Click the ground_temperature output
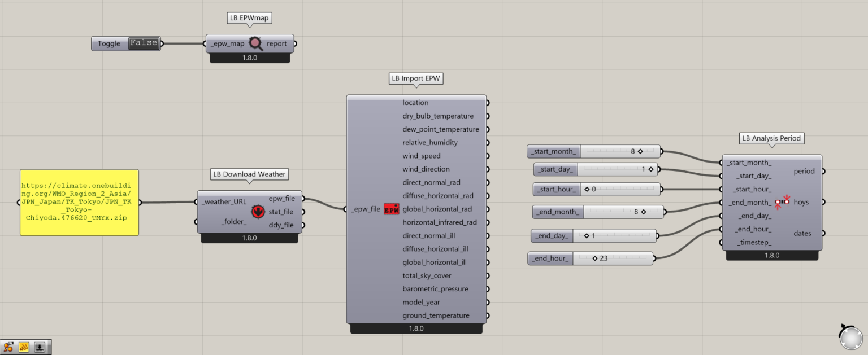This screenshot has height=355, width=868. [x=436, y=315]
